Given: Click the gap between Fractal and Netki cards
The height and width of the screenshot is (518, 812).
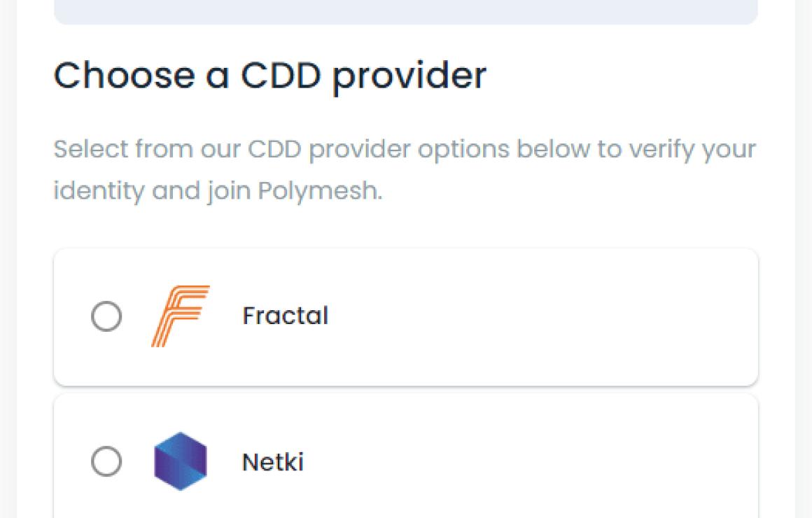Looking at the screenshot, I should click(406, 390).
